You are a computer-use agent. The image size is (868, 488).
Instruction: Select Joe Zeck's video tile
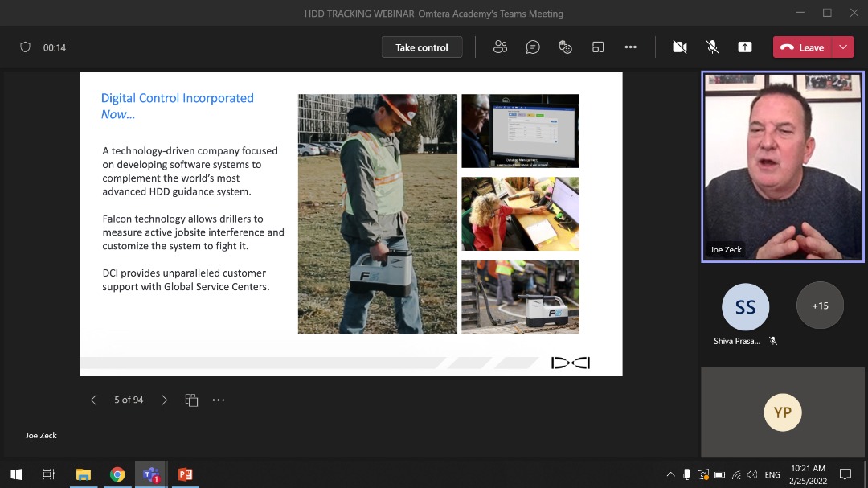[782, 166]
